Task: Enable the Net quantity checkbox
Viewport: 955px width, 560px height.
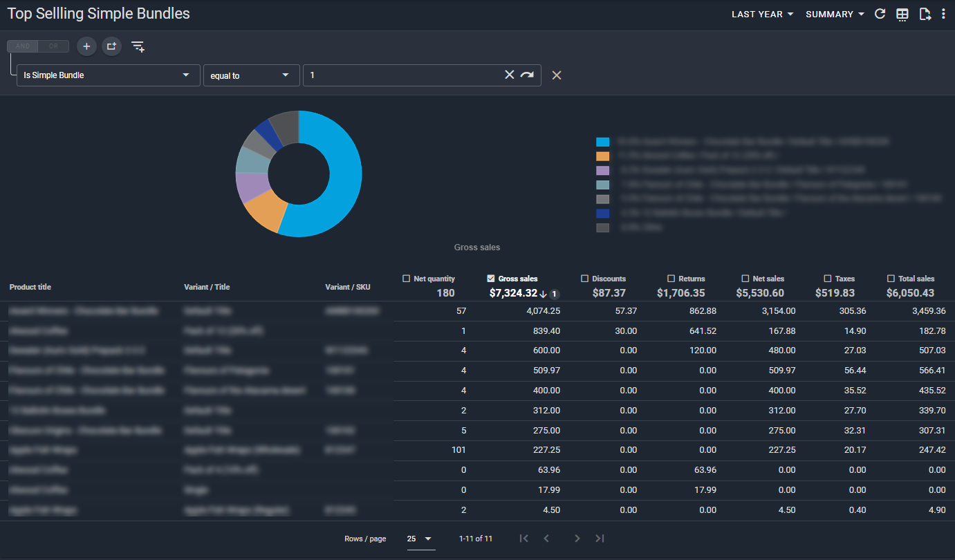Action: [x=407, y=279]
